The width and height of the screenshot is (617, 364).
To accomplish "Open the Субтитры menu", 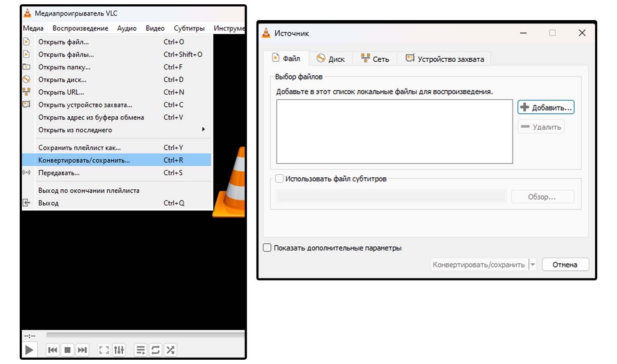I will pos(189,28).
